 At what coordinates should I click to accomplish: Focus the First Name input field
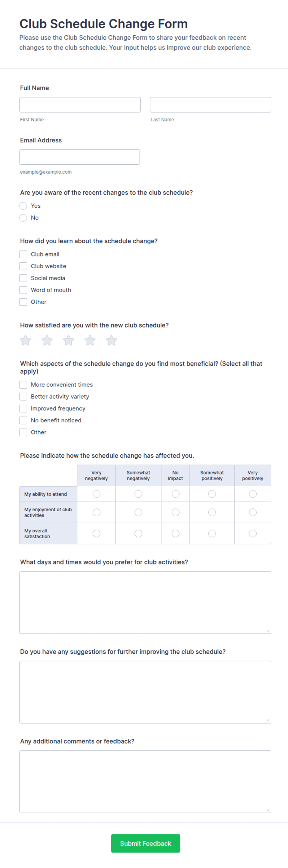[x=80, y=105]
